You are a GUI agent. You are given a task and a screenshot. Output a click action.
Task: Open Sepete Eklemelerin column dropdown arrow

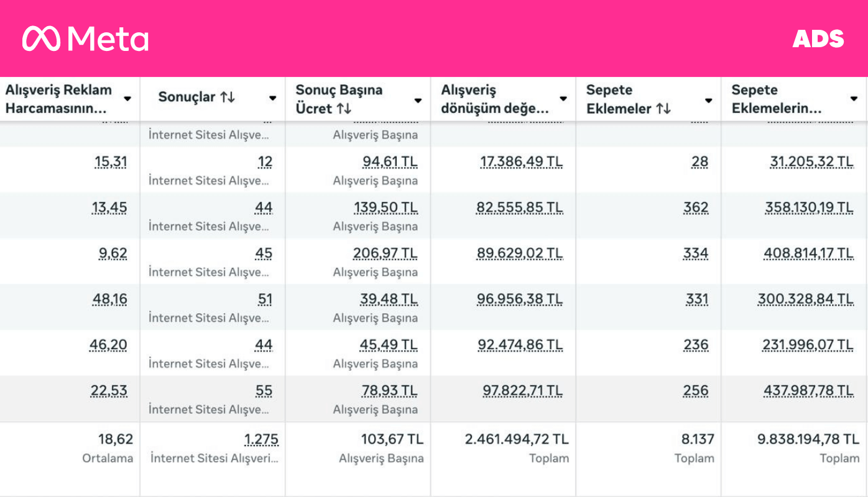pos(854,99)
